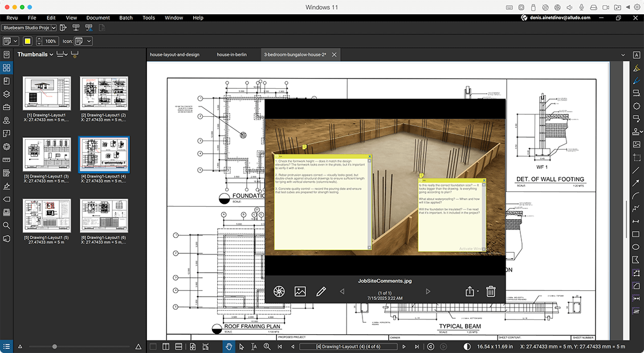The image size is (644, 353).
Task: Select thumbnail [1] Drawing1-Layout1
Action: pyautogui.click(x=47, y=94)
